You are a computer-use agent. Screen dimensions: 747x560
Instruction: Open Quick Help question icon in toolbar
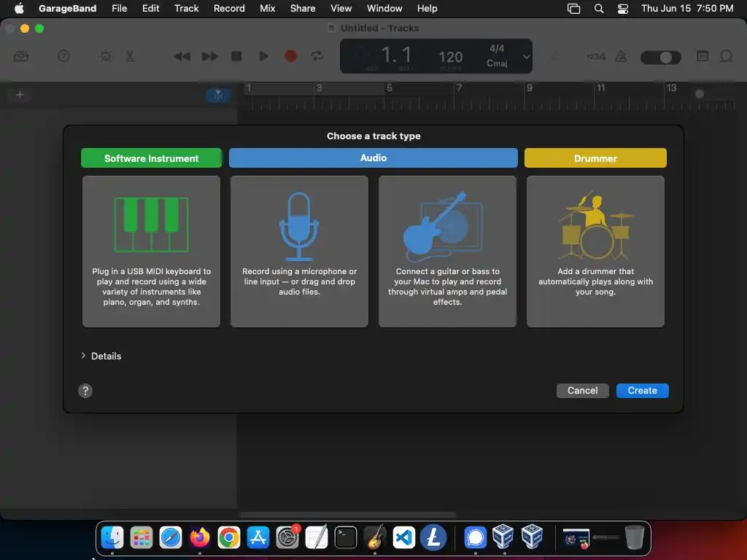pyautogui.click(x=64, y=56)
